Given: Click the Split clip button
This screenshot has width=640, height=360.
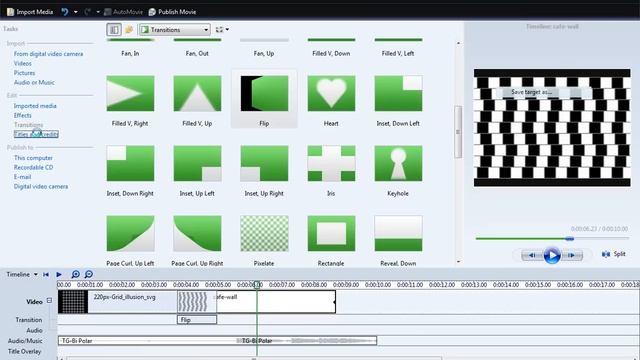Looking at the screenshot, I should [613, 254].
